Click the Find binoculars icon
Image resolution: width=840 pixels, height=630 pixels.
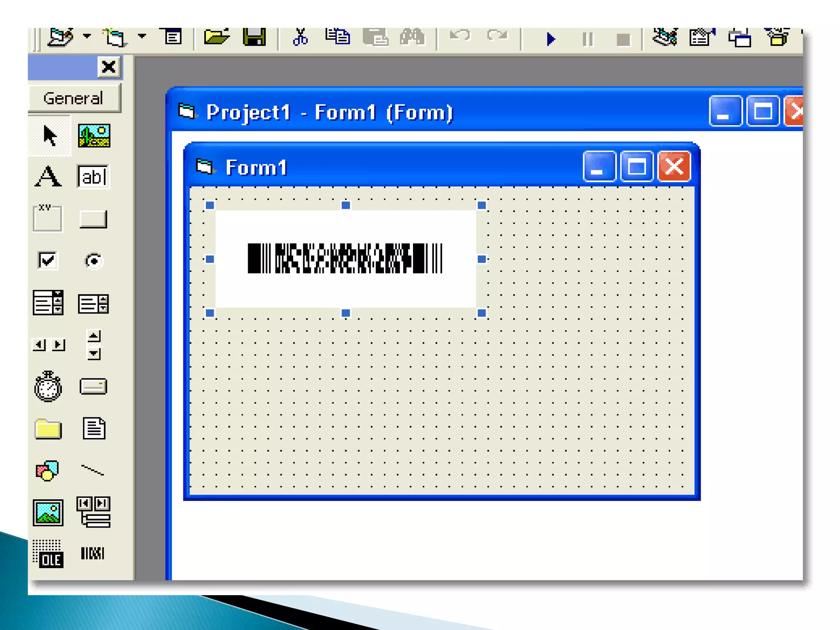[413, 37]
